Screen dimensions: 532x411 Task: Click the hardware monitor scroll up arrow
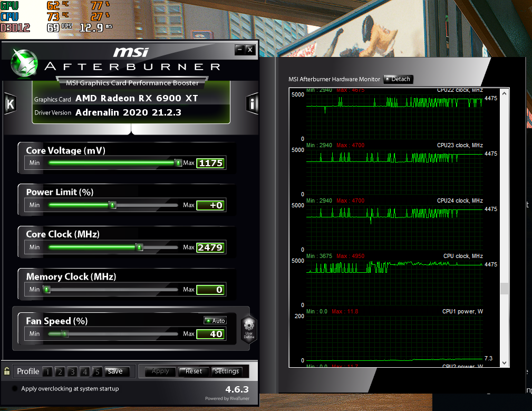pos(504,93)
